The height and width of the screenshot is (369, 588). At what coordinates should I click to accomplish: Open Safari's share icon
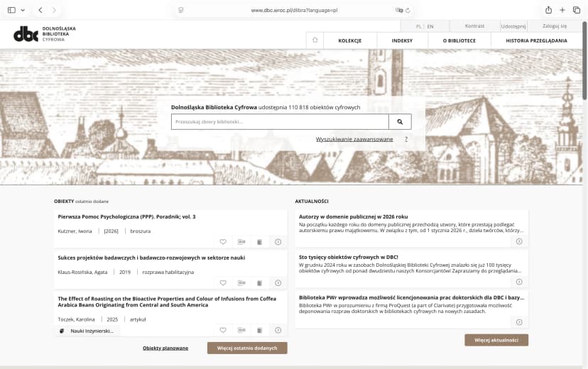pyautogui.click(x=548, y=10)
